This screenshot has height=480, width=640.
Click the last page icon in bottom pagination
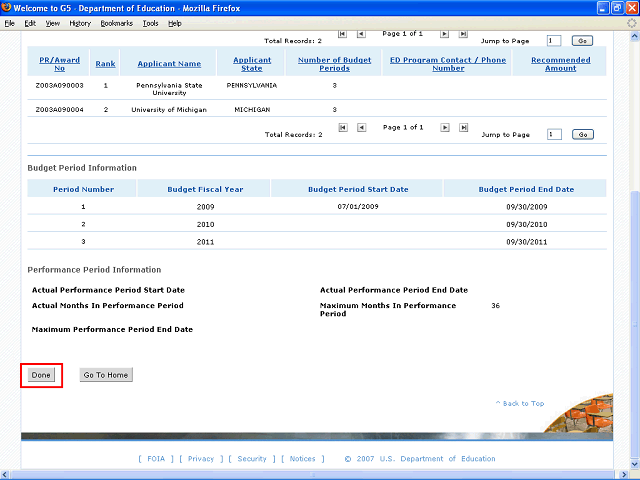pos(462,127)
